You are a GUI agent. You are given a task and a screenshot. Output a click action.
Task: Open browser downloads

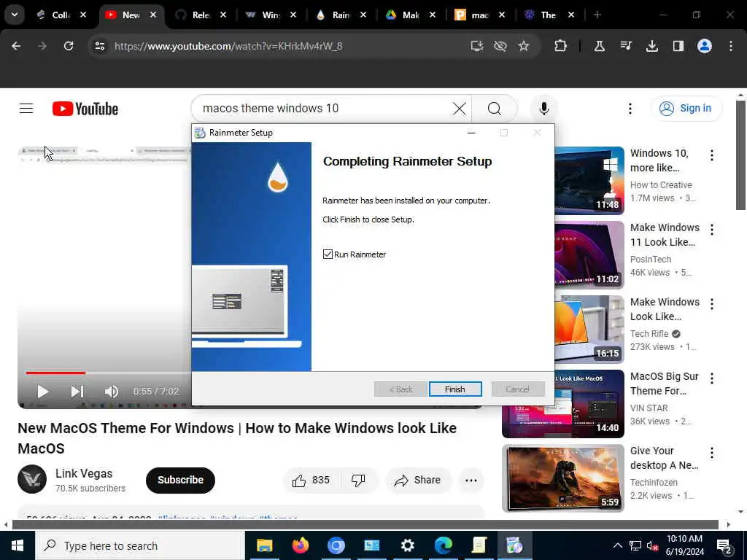coord(652,46)
